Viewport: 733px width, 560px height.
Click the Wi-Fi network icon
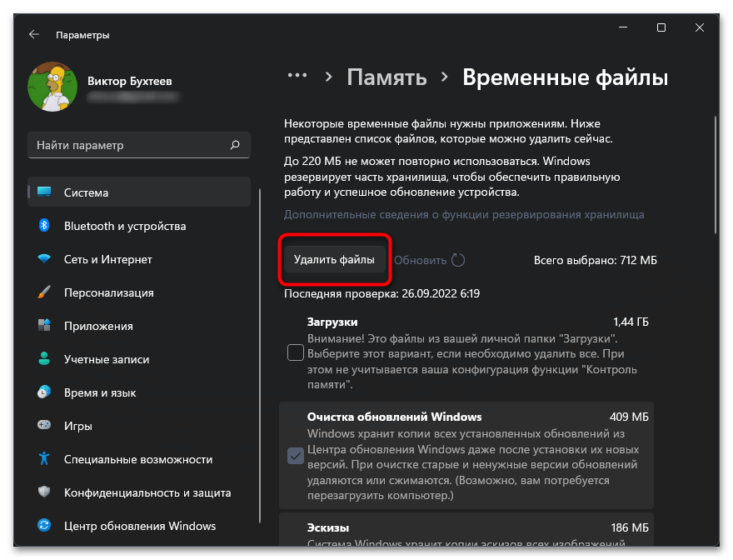click(x=44, y=258)
